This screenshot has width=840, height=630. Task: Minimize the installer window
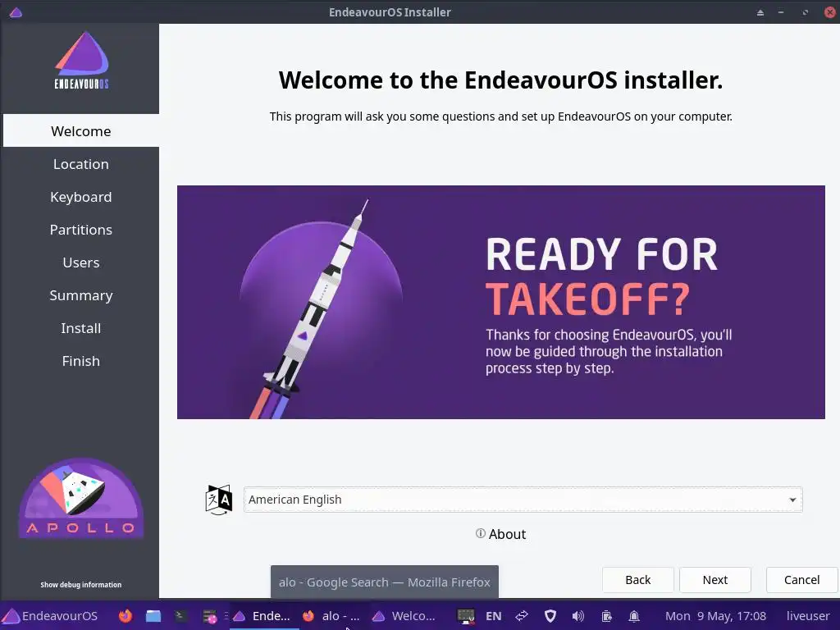coord(781,12)
